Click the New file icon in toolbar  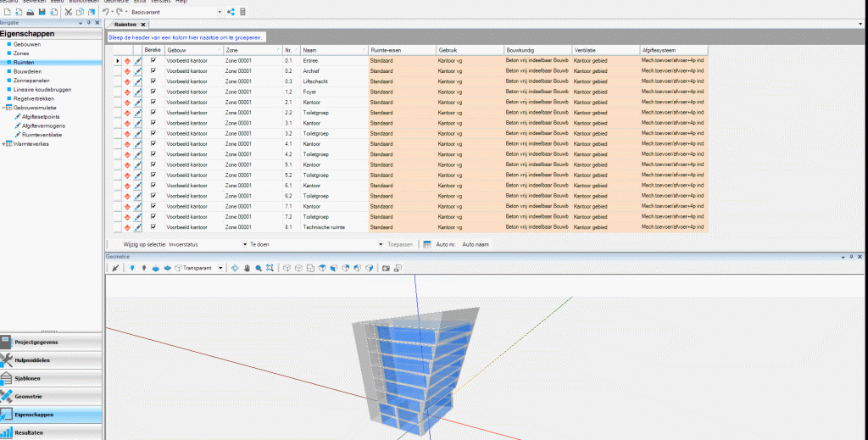[7, 12]
